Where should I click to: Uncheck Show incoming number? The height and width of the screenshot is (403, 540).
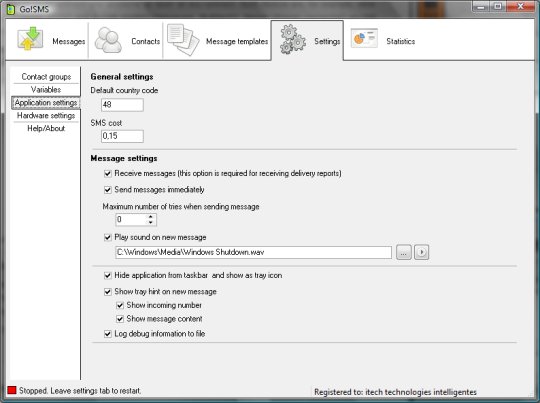tap(120, 305)
